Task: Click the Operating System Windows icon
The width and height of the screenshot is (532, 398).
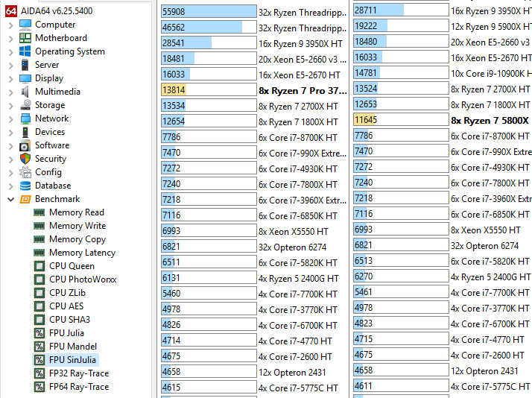Action: coord(25,51)
